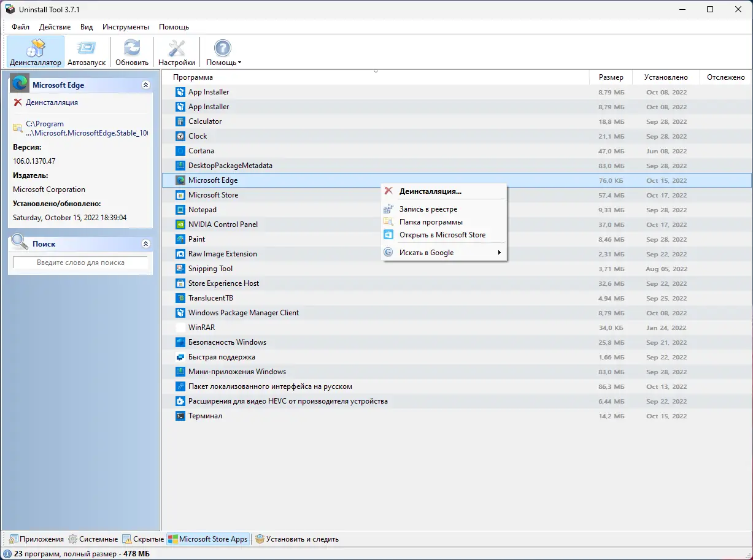Switch to the Скрытые tab

[143, 539]
